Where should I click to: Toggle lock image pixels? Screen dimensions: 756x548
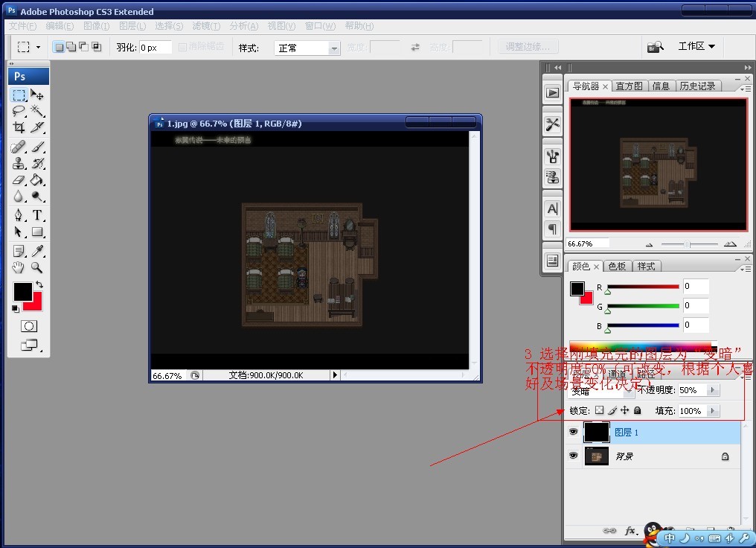[612, 410]
